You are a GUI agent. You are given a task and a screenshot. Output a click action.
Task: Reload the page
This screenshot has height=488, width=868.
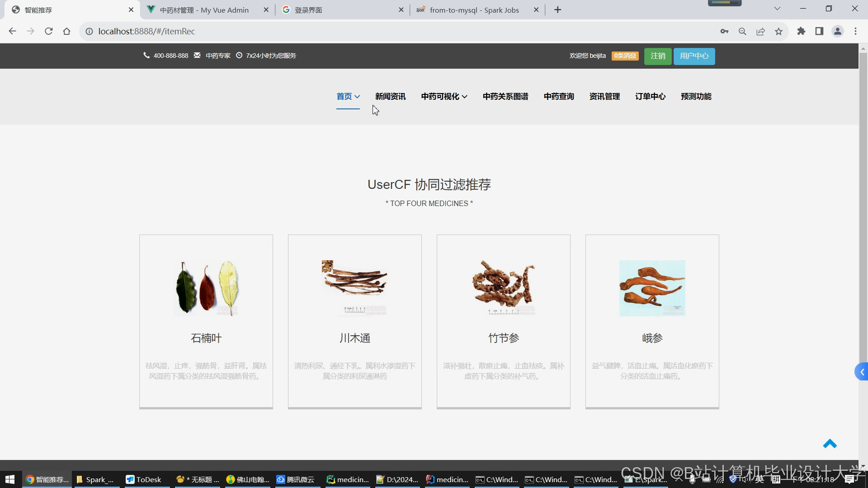[x=49, y=31]
